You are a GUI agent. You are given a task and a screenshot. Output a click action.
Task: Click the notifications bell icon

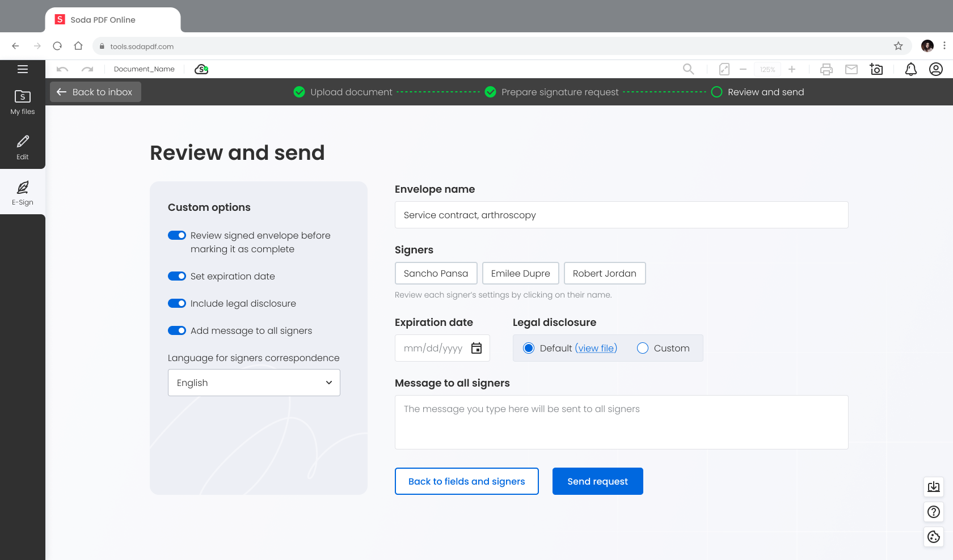click(x=910, y=69)
